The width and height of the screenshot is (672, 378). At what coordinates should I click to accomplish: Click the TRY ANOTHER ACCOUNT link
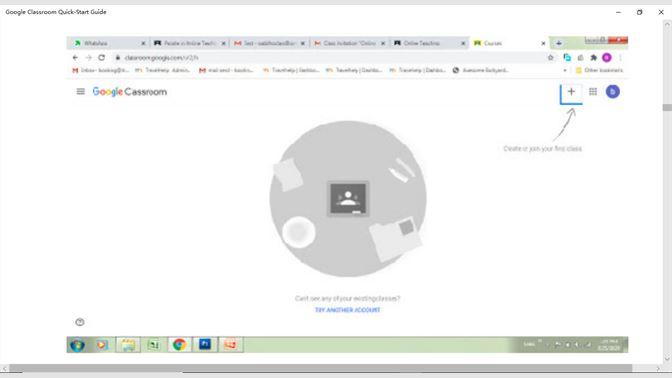point(347,310)
